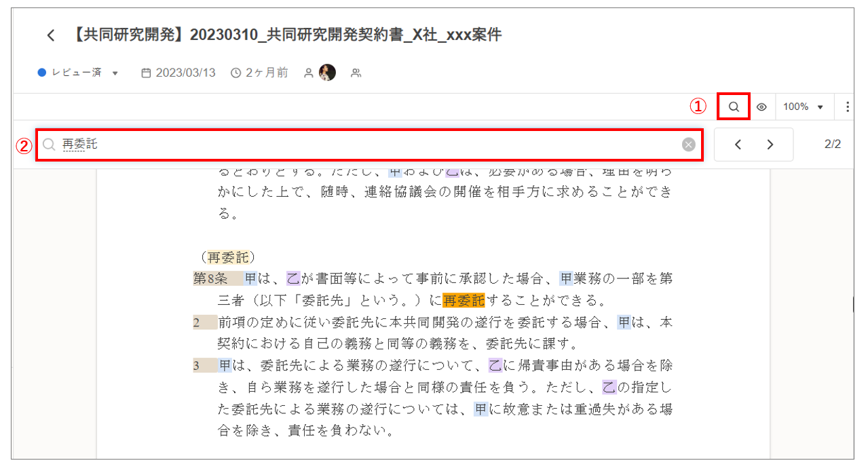Clear the search text with the X icon
Viewport: 868px width, 467px height.
(x=689, y=145)
